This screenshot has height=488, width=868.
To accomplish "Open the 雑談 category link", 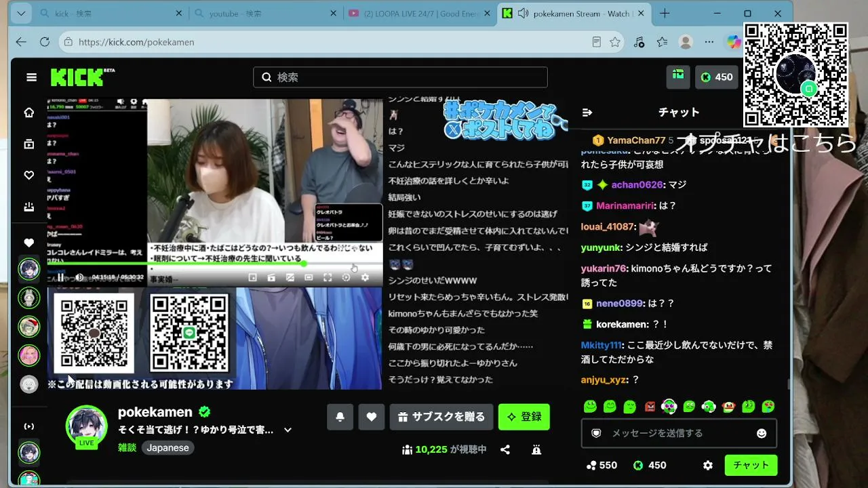I will [127, 447].
